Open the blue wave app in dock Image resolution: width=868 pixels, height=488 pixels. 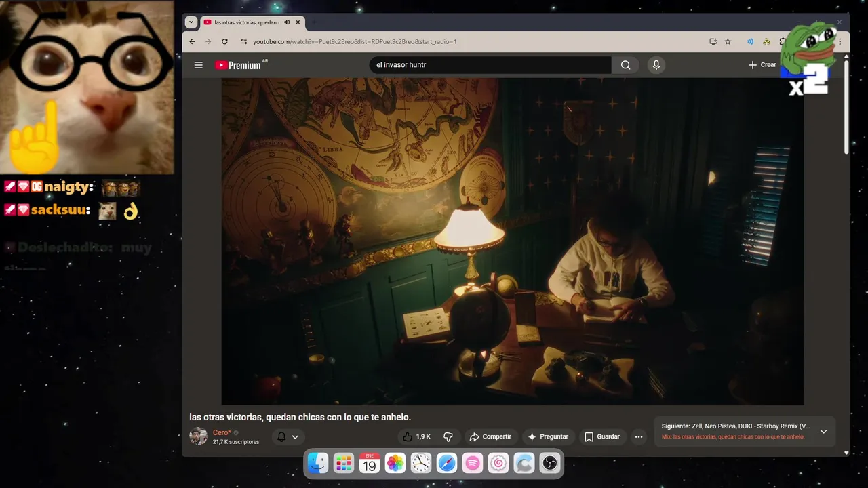pyautogui.click(x=524, y=464)
